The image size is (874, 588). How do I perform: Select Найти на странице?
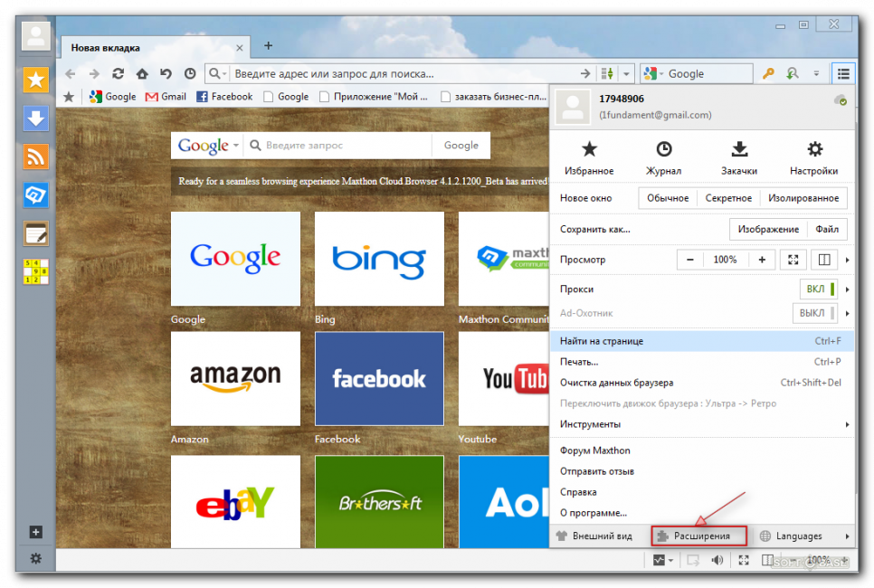(702, 341)
